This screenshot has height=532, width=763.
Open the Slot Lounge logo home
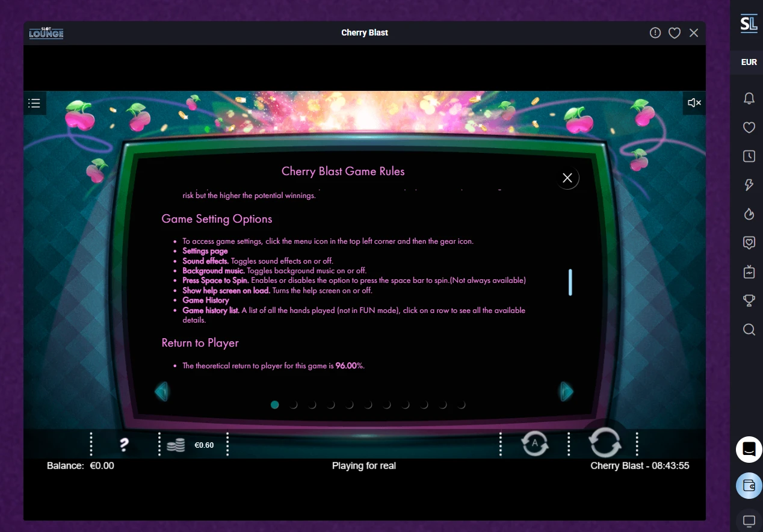click(x=46, y=33)
